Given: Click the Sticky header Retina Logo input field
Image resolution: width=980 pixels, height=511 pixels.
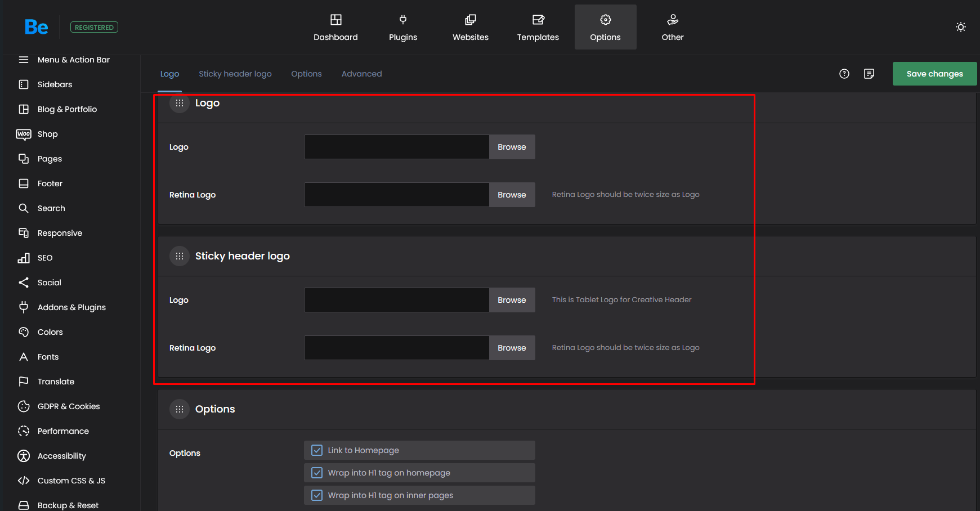Looking at the screenshot, I should point(397,348).
